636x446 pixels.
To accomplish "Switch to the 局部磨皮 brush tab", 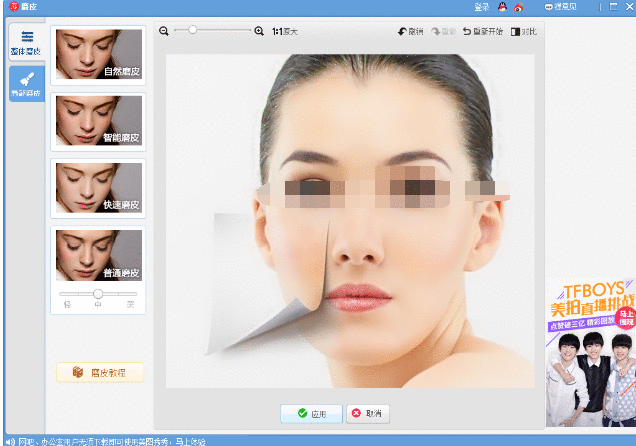I will coord(26,83).
